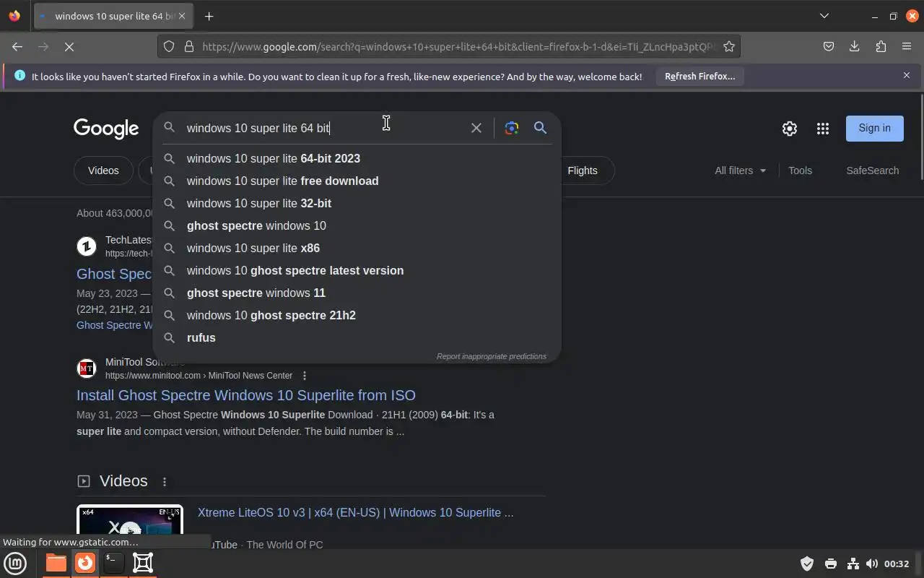The image size is (924, 578).
Task: Open more options beside Videos heading
Action: [x=164, y=482]
